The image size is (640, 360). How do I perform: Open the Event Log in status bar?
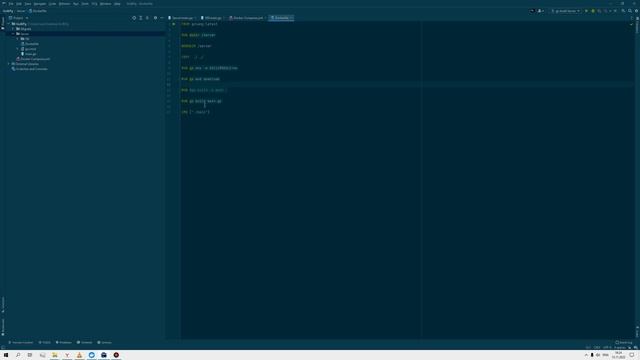[624, 342]
